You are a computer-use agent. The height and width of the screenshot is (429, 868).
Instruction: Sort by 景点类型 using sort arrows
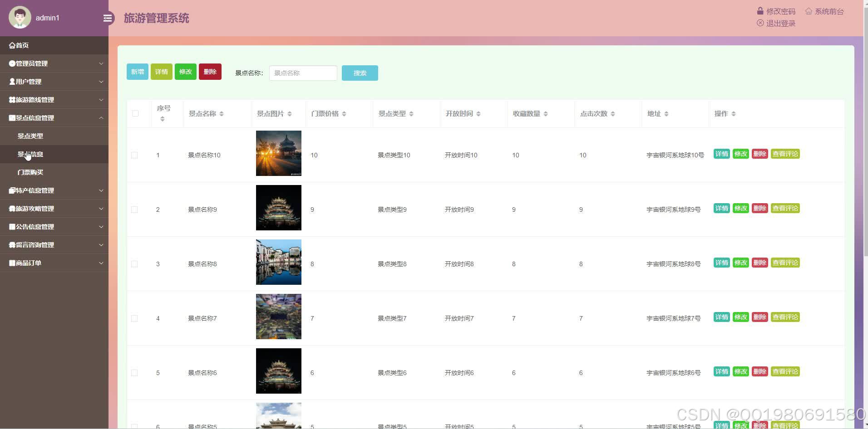pyautogui.click(x=411, y=114)
